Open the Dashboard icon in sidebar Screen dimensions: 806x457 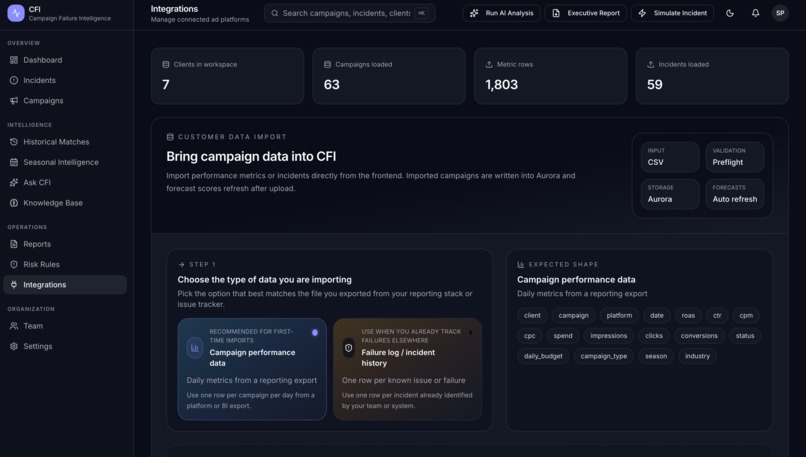coord(14,60)
